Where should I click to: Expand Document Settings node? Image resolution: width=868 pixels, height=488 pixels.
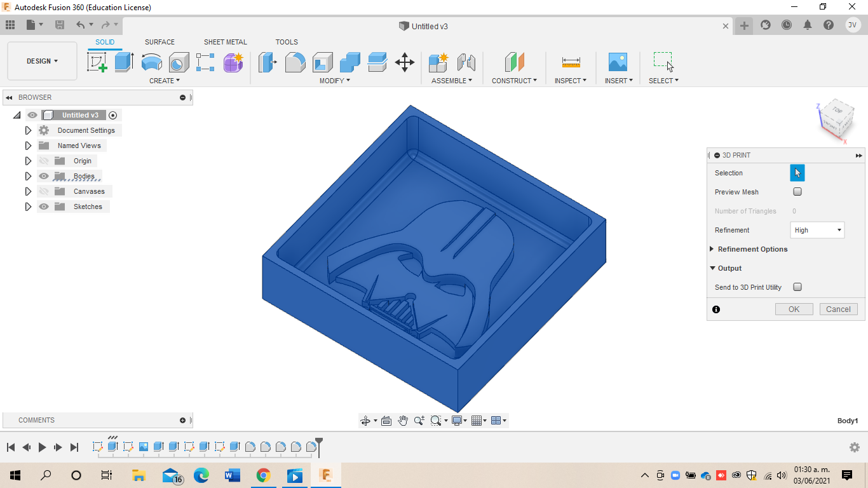(28, 130)
